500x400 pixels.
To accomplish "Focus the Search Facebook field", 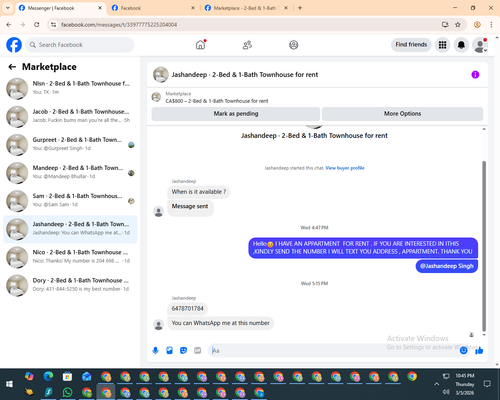I will click(80, 45).
